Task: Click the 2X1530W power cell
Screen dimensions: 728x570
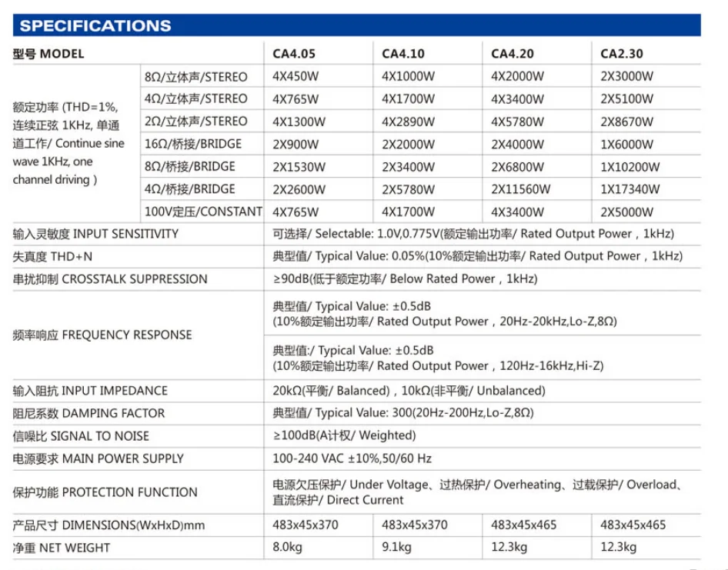Action: pos(299,167)
